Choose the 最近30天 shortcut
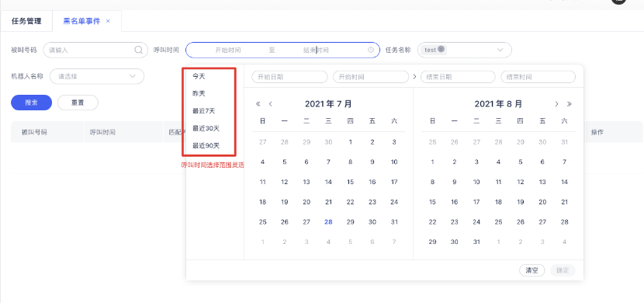644x303 pixels. coord(206,128)
